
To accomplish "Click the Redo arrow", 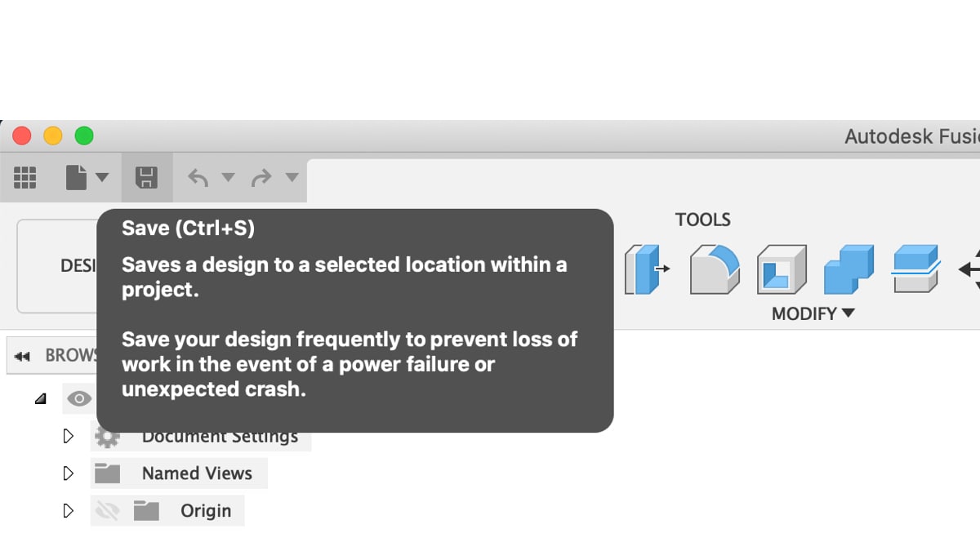I will [261, 177].
